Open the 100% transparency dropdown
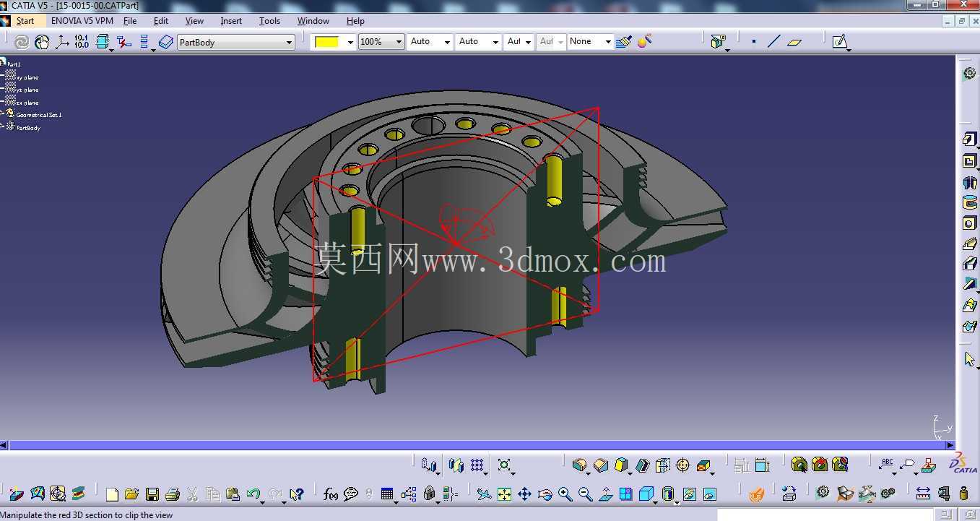Viewport: 980px width, 521px height. [381, 42]
